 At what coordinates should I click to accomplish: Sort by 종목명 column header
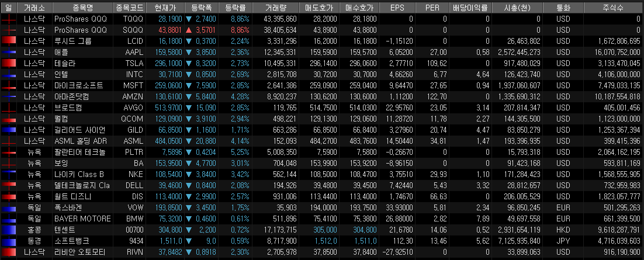tap(83, 7)
